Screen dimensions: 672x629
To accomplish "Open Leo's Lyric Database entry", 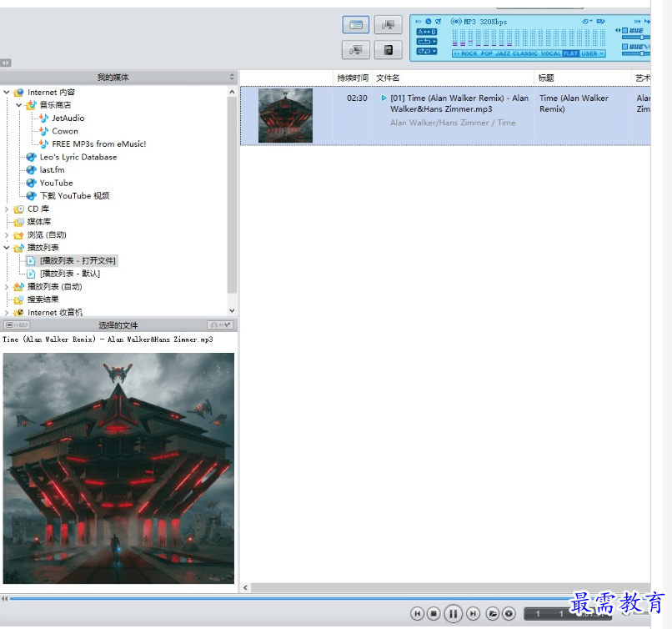I will click(x=78, y=157).
